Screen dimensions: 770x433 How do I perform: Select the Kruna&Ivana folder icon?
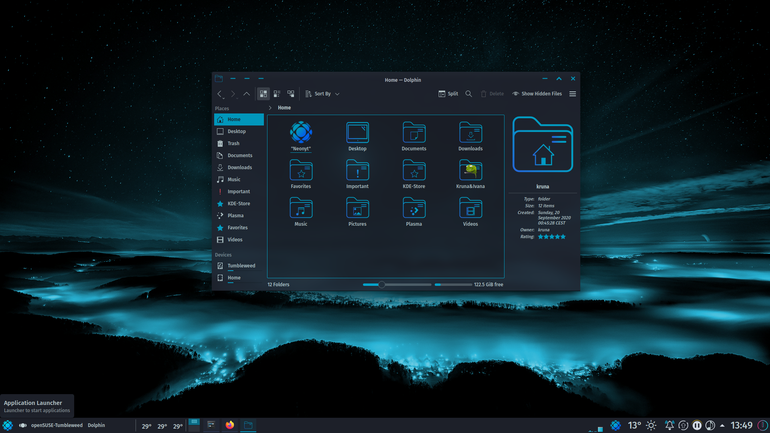pos(470,170)
